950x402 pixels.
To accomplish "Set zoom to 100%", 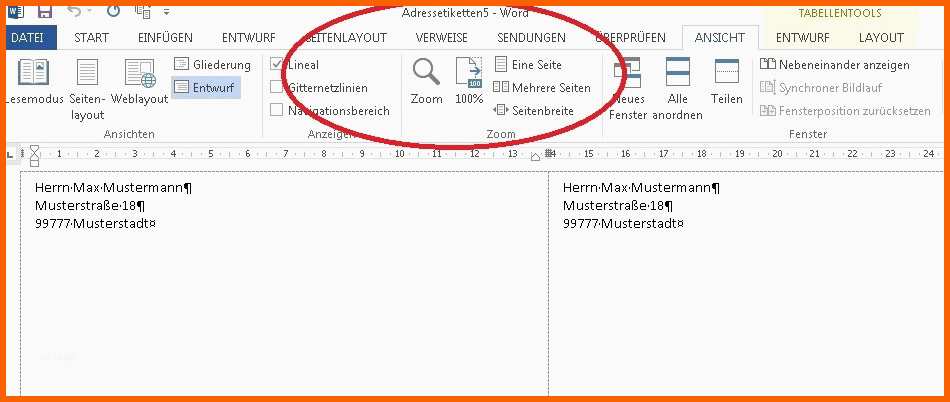I will tap(469, 82).
